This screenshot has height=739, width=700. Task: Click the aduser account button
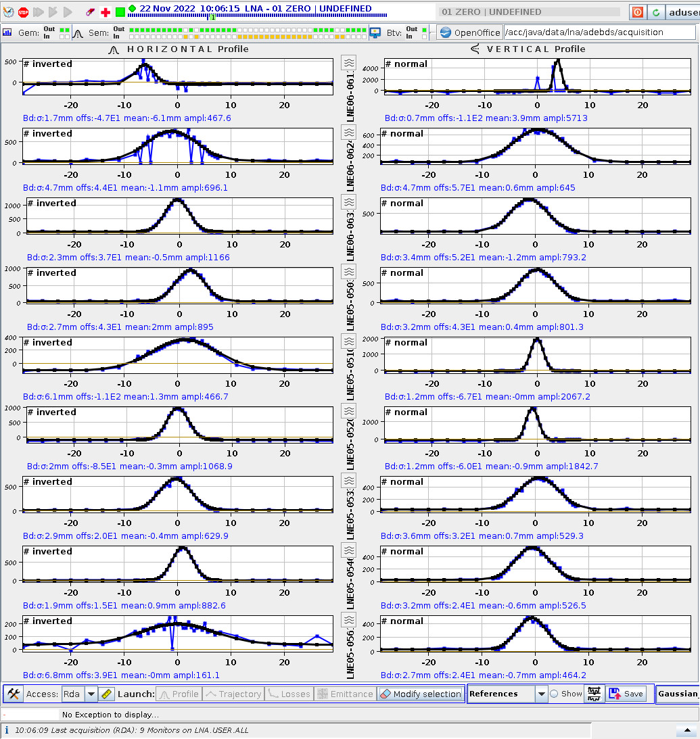[683, 12]
